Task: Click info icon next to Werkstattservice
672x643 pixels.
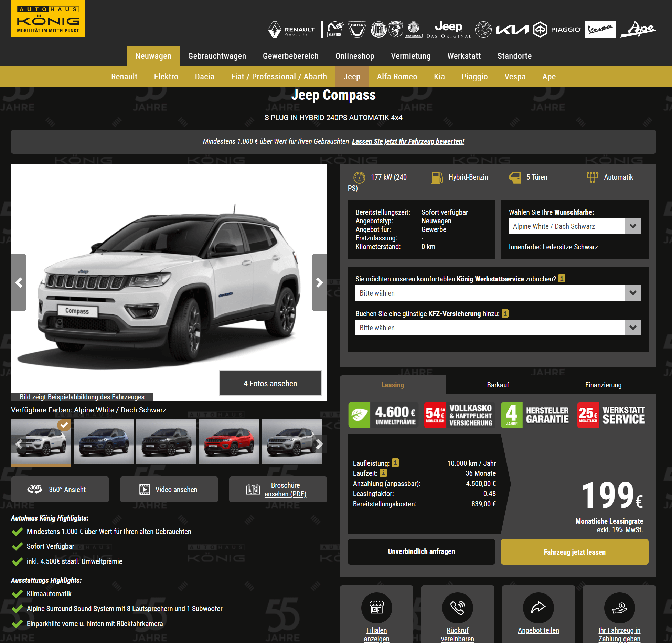Action: 562,278
